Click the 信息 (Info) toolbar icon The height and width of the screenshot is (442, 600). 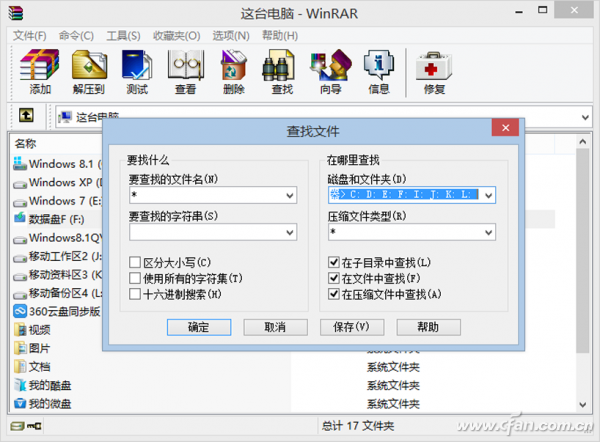point(379,65)
